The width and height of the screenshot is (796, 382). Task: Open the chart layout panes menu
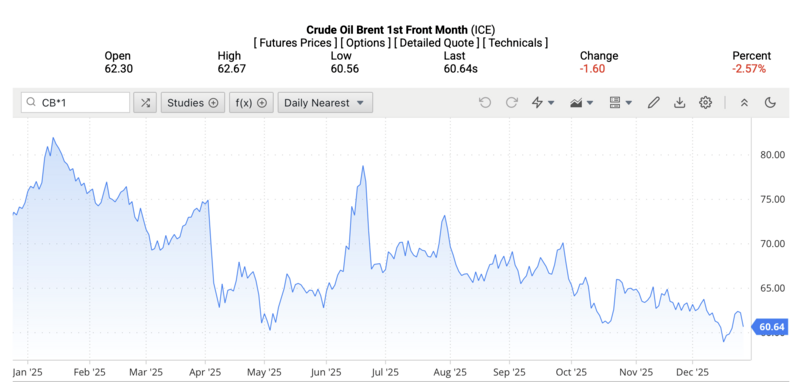pyautogui.click(x=620, y=103)
